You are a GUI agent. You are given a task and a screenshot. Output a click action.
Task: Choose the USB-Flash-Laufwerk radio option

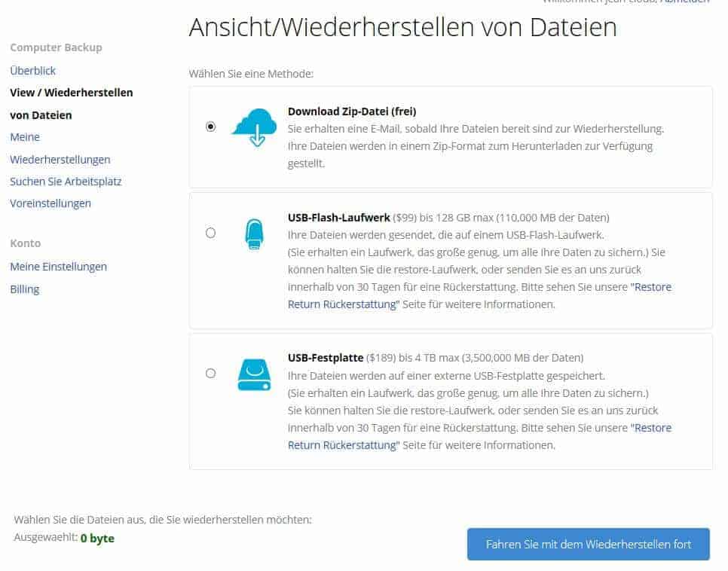(x=210, y=233)
